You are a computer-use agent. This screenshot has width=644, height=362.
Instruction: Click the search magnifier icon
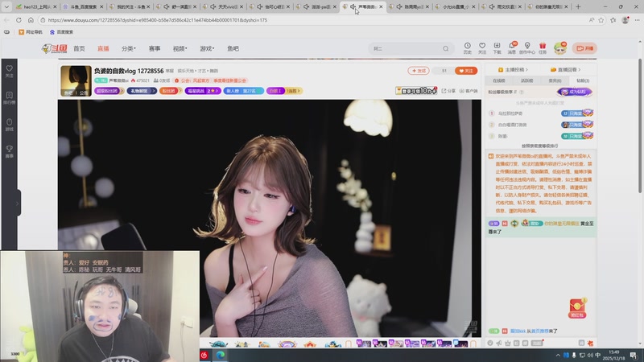click(446, 48)
